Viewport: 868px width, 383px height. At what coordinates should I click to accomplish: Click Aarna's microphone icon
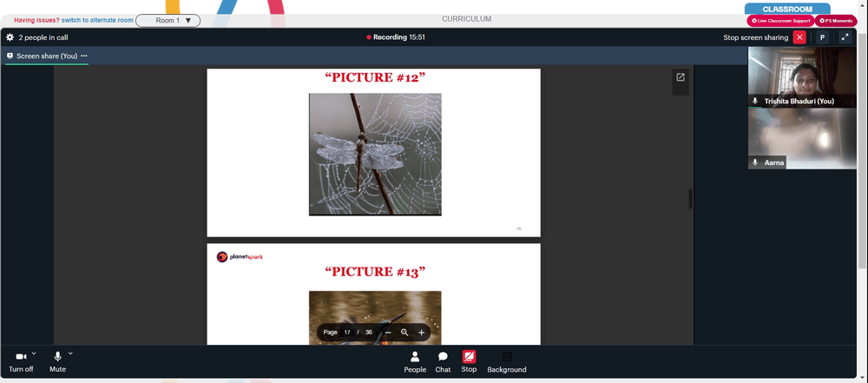(x=755, y=162)
